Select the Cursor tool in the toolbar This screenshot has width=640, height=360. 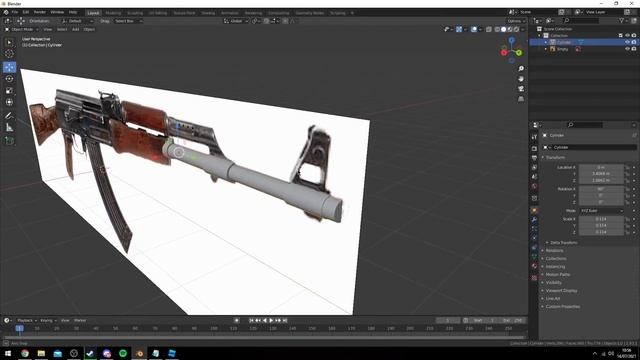pyautogui.click(x=9, y=53)
